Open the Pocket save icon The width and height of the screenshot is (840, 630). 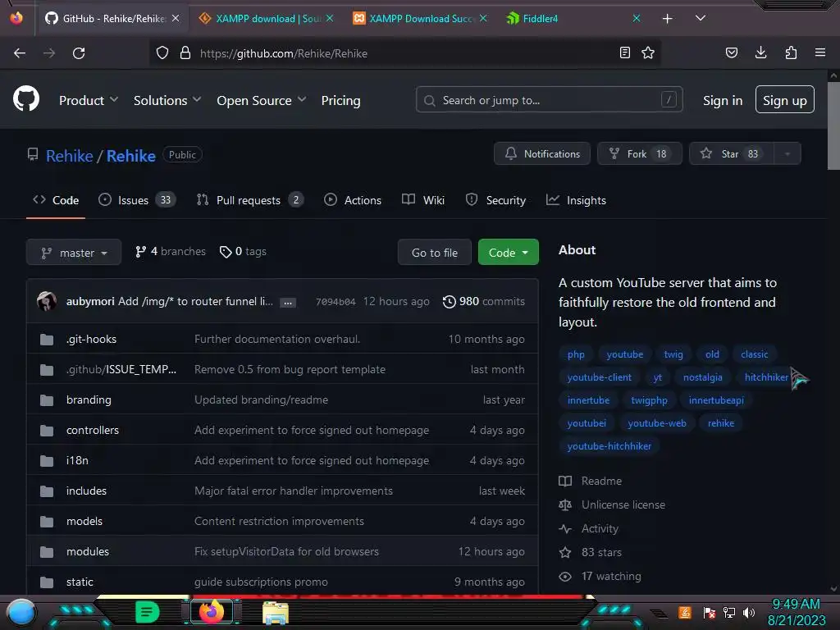(x=731, y=52)
